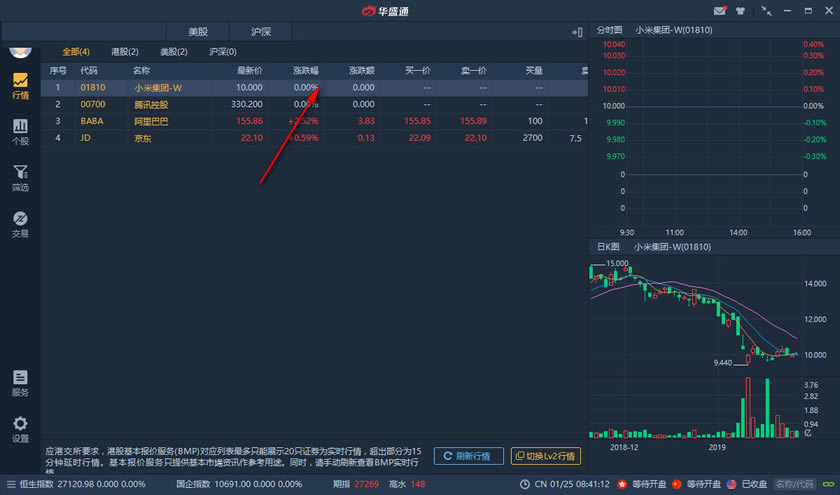This screenshot has width=840, height=495.
Task: Click the 名称/代码 search field
Action: pyautogui.click(x=795, y=485)
